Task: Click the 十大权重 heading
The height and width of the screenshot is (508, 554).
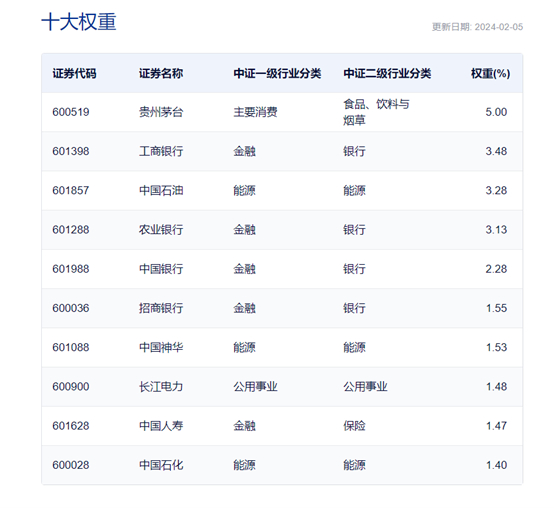Action: pyautogui.click(x=79, y=22)
